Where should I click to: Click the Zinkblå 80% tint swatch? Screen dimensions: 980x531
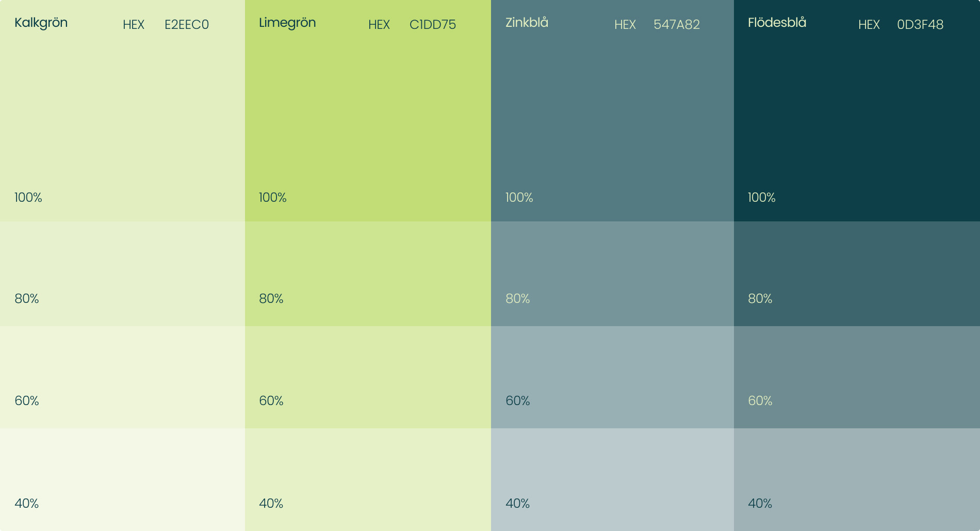coord(612,273)
